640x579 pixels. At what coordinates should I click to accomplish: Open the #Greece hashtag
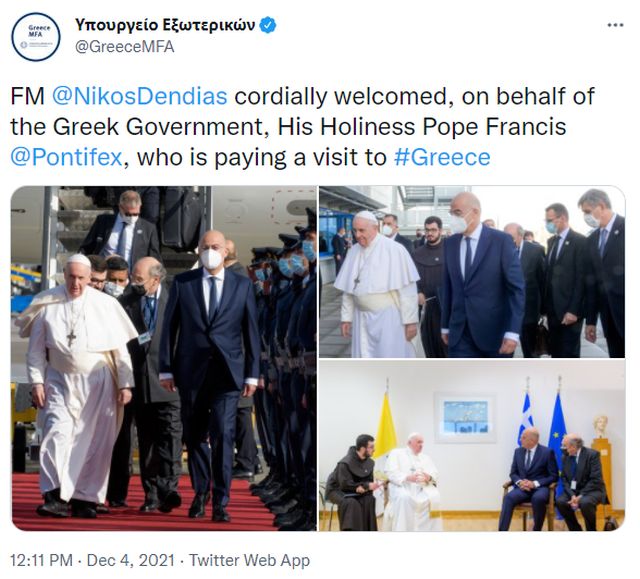pyautogui.click(x=442, y=158)
